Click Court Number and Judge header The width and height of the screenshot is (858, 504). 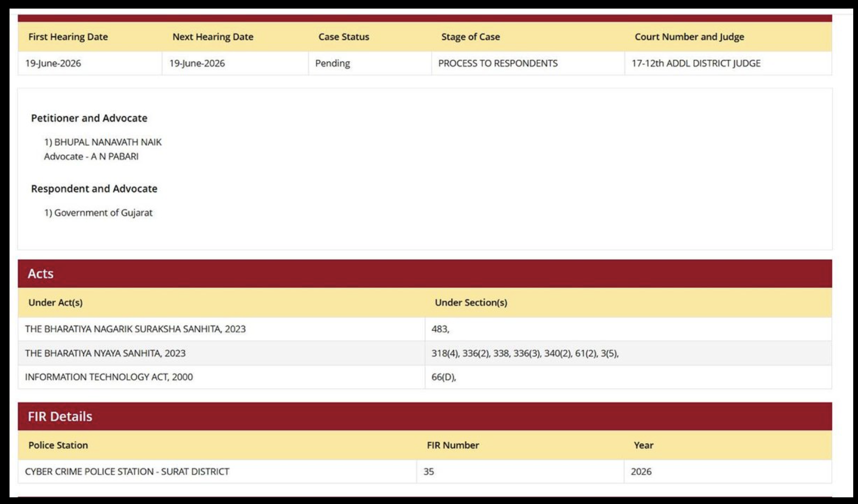point(689,37)
